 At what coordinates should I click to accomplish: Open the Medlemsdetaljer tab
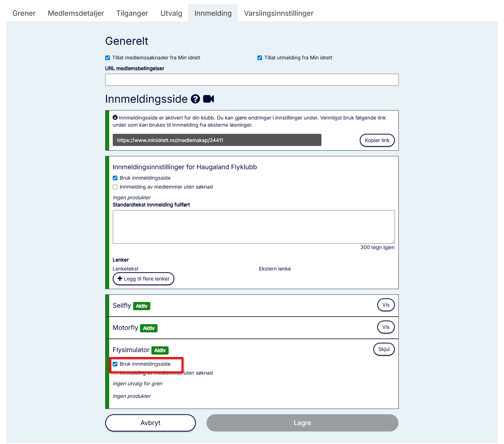pos(76,14)
